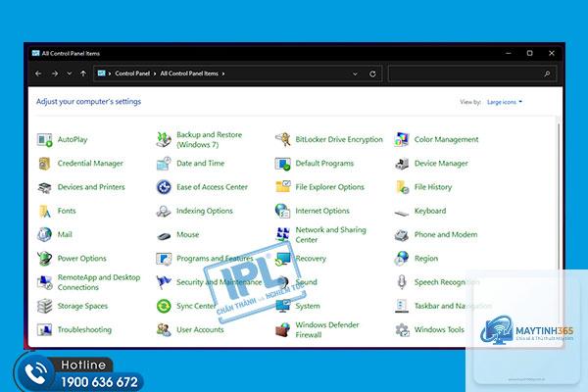Click the Devices and Printers icon
The image size is (588, 392).
(x=44, y=187)
